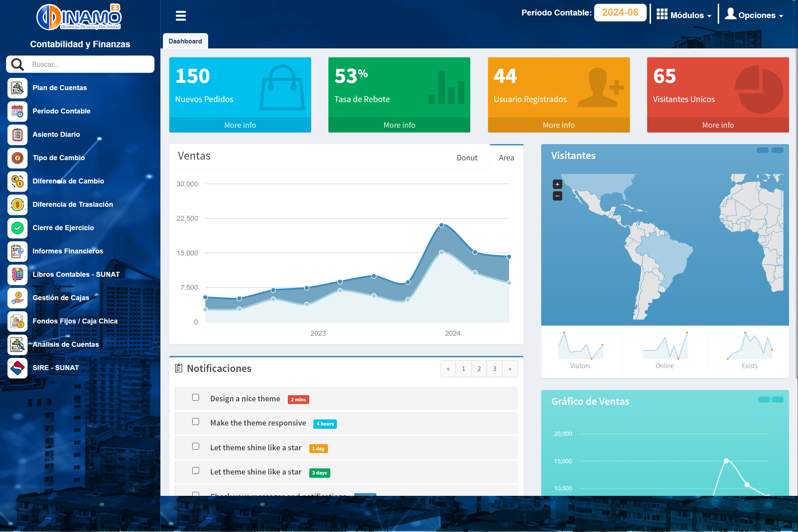798x532 pixels.
Task: Select the Tipo de Cambio icon
Action: [x=17, y=158]
